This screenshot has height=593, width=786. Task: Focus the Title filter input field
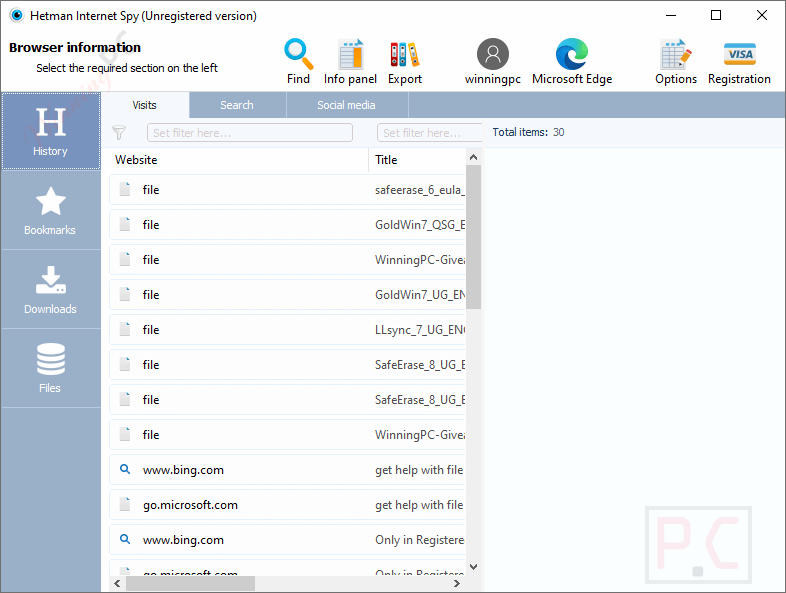[430, 133]
